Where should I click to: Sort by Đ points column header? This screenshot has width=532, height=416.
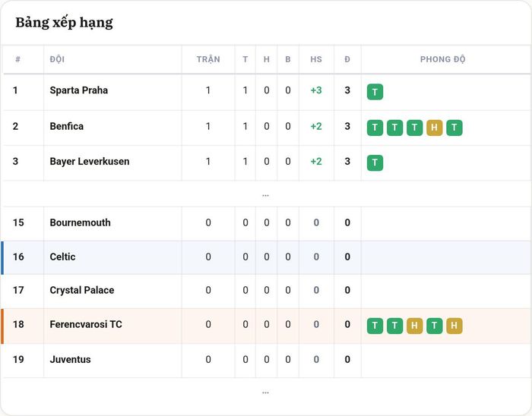[347, 59]
